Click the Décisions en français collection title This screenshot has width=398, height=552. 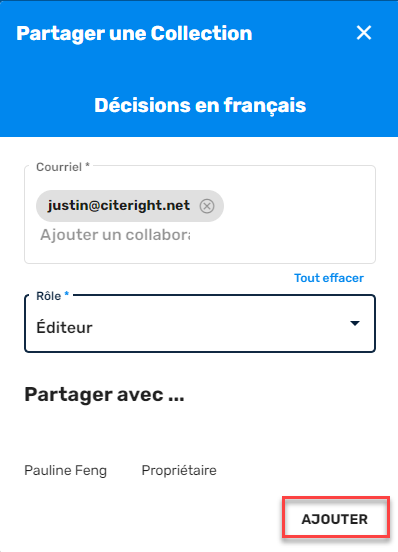click(x=200, y=105)
